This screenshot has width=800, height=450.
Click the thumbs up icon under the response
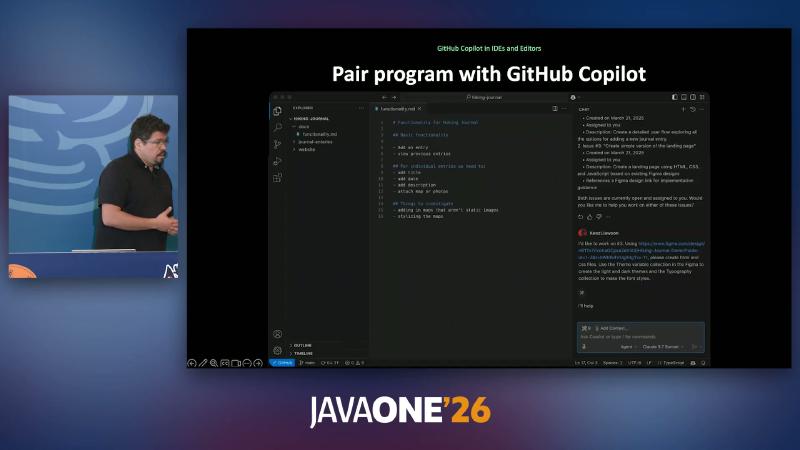click(590, 217)
